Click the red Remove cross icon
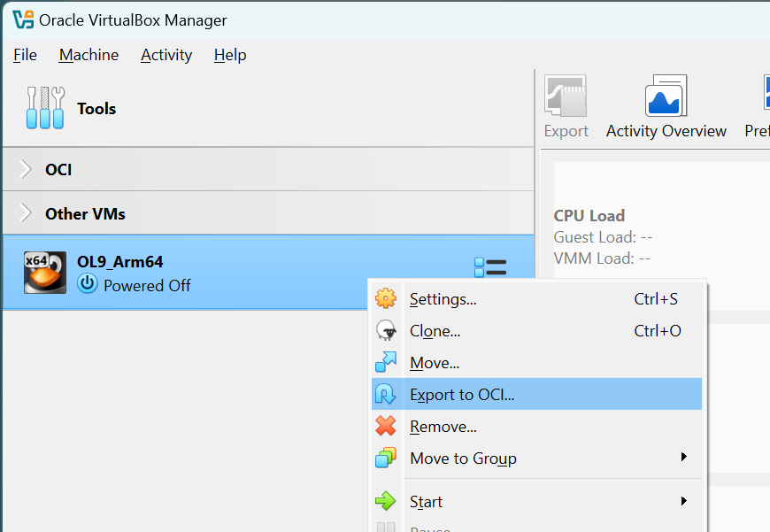Image resolution: width=770 pixels, height=532 pixels. (x=386, y=427)
